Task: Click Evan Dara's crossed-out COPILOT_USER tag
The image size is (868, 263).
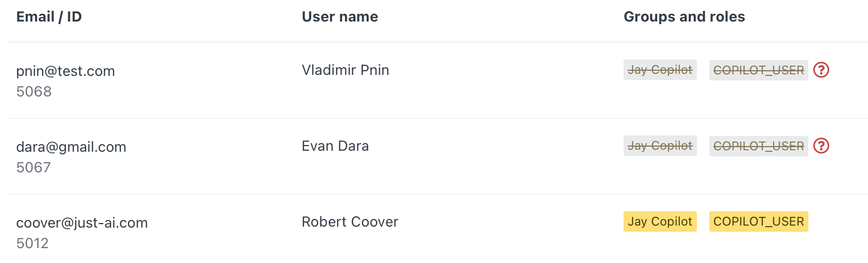Action: click(758, 146)
